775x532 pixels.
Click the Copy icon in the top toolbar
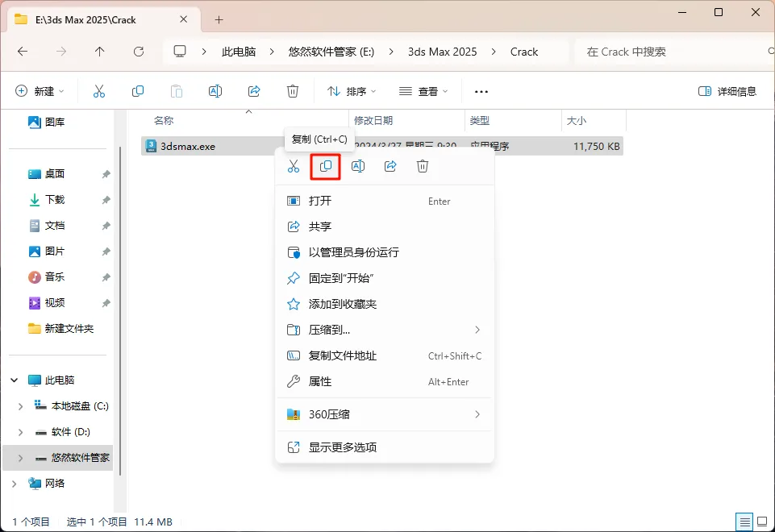click(x=138, y=91)
